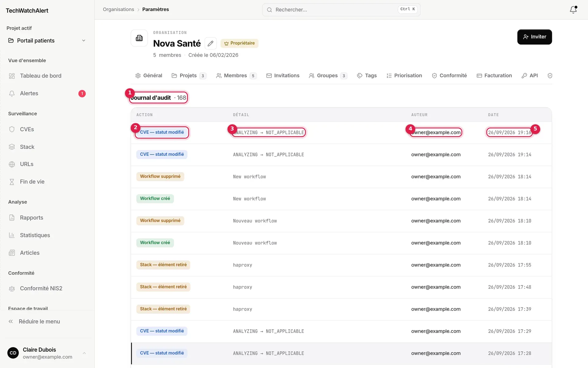Click the Inviter button

click(x=534, y=37)
